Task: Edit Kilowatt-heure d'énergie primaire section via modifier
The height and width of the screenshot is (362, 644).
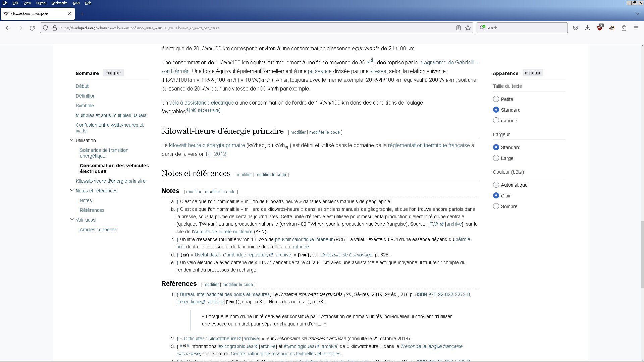Action: (298, 132)
